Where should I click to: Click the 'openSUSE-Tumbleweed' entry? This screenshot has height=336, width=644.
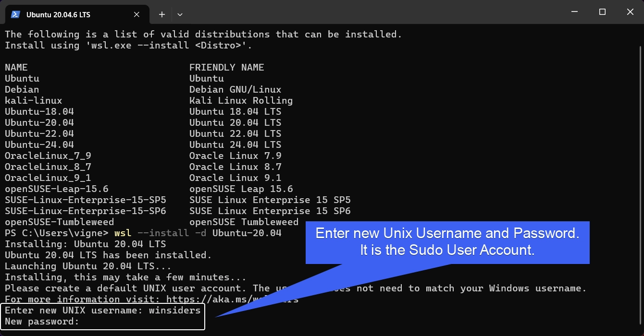click(60, 222)
